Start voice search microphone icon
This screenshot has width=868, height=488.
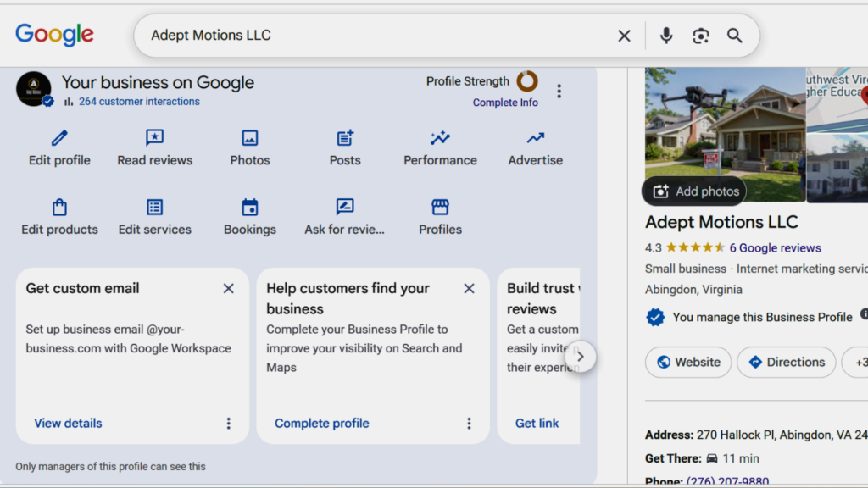pos(666,36)
